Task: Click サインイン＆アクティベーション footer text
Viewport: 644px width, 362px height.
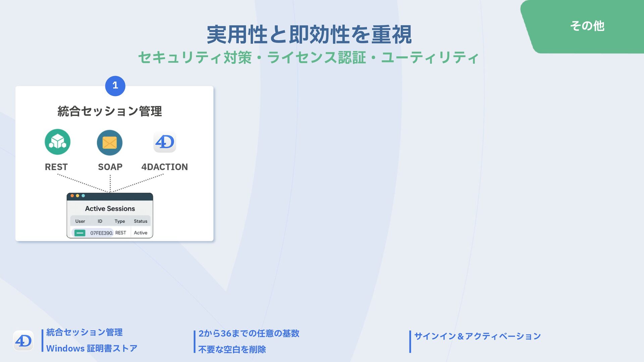Action: pos(477,336)
